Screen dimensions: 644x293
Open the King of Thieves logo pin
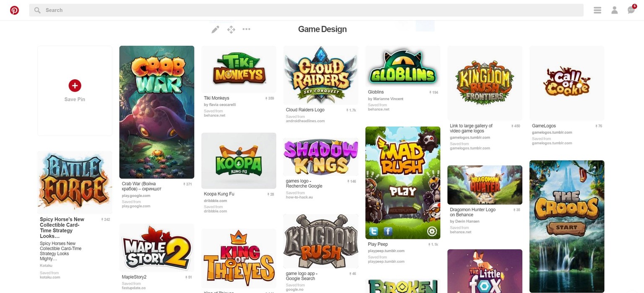point(239,258)
